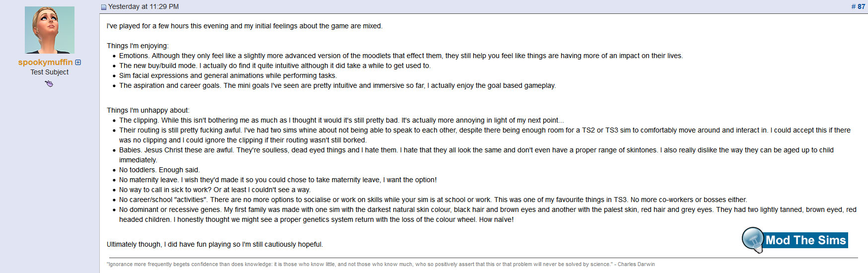This screenshot has width=868, height=273.
Task: Click the 'No way to call in sick' bullet
Action: (x=215, y=190)
